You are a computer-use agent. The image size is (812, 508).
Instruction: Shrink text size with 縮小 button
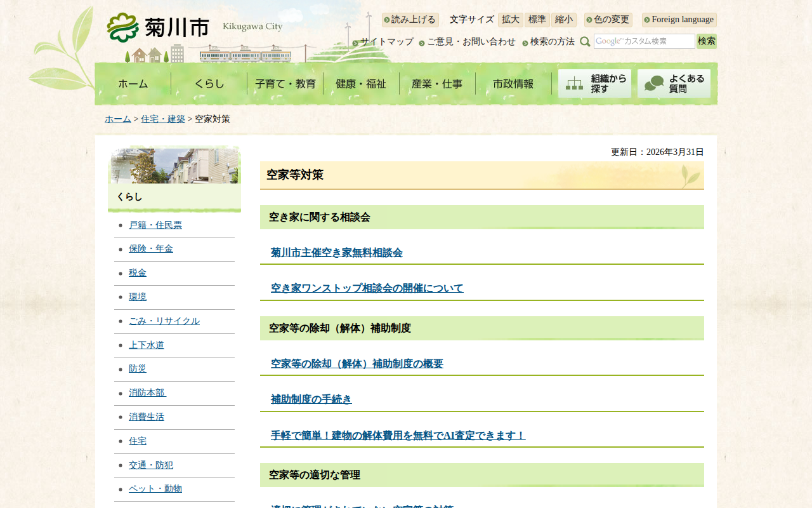pyautogui.click(x=563, y=20)
